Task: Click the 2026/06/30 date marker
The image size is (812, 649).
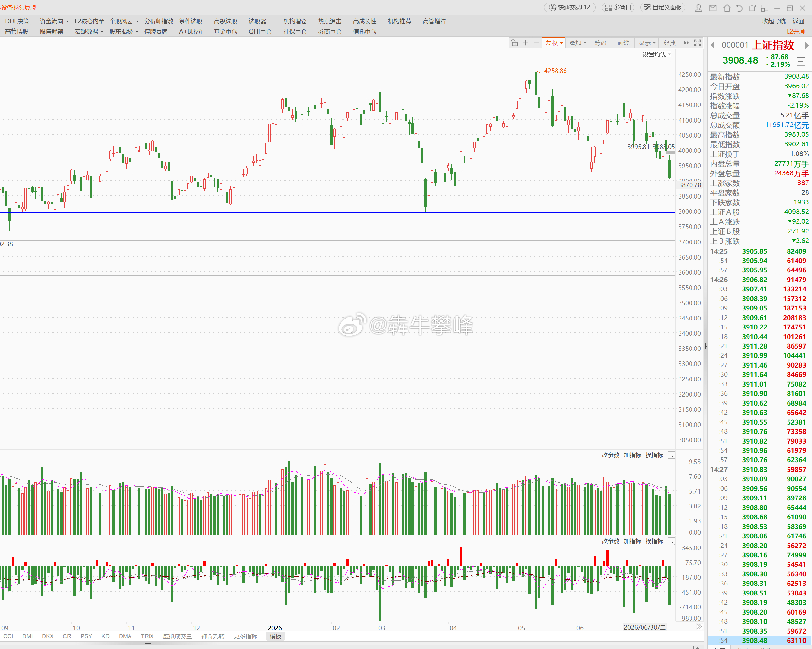Action: pyautogui.click(x=644, y=627)
